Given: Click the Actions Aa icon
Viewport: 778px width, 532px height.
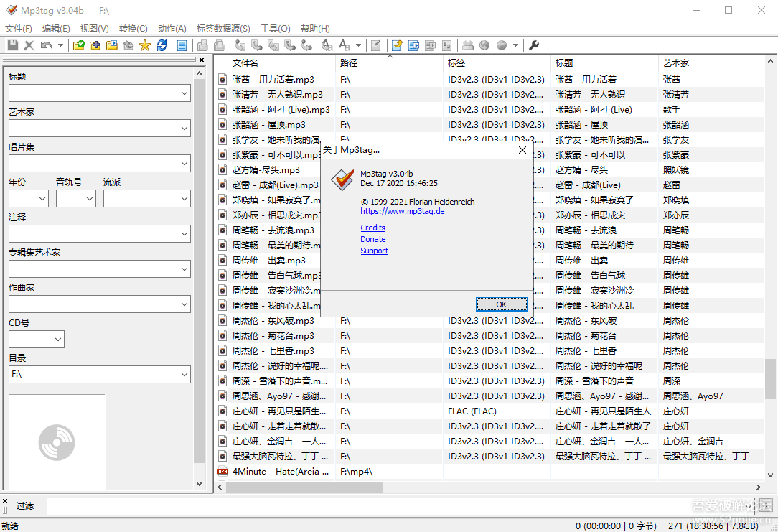Looking at the screenshot, I should tap(327, 45).
